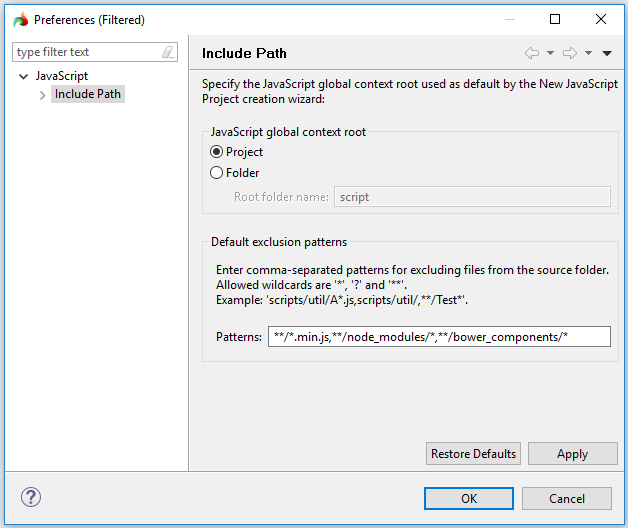Click the Forward navigation arrow
This screenshot has height=528, width=628.
pyautogui.click(x=570, y=53)
